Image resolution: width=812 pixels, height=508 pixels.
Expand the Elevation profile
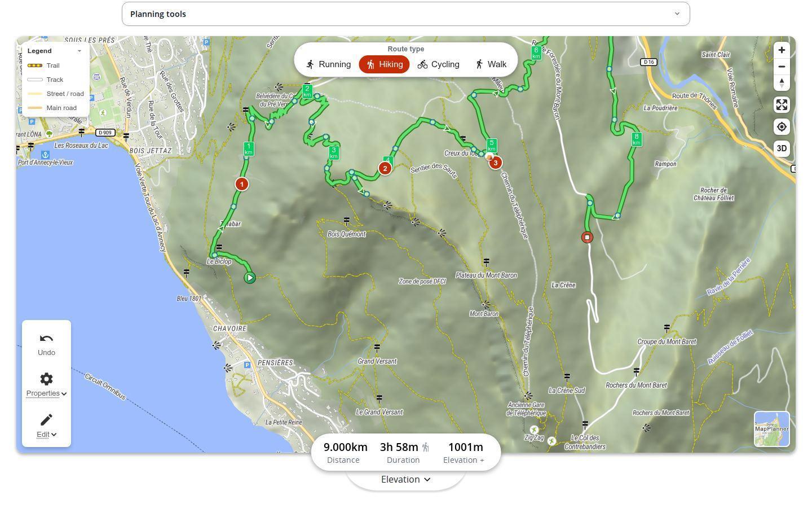(x=405, y=479)
